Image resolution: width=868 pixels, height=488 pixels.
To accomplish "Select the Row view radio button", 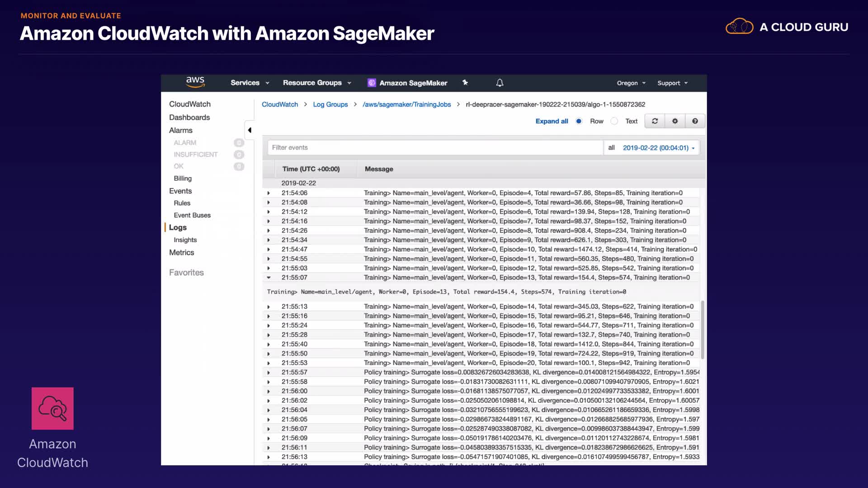I will [x=579, y=121].
